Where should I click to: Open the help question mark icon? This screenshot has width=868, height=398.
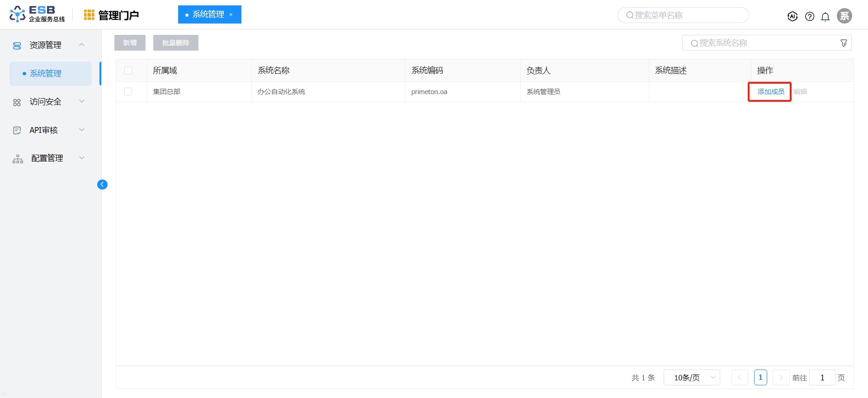pyautogui.click(x=810, y=17)
